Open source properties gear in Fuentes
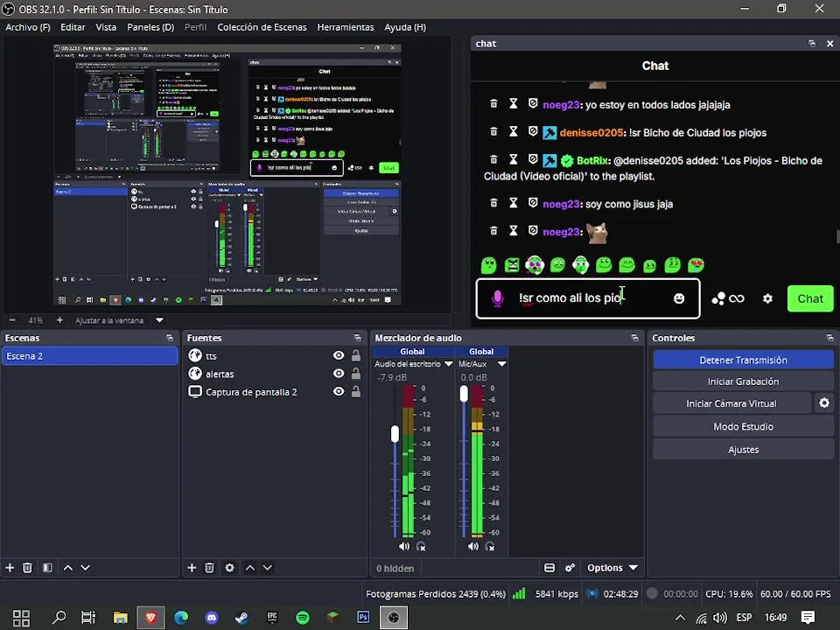 coord(229,567)
